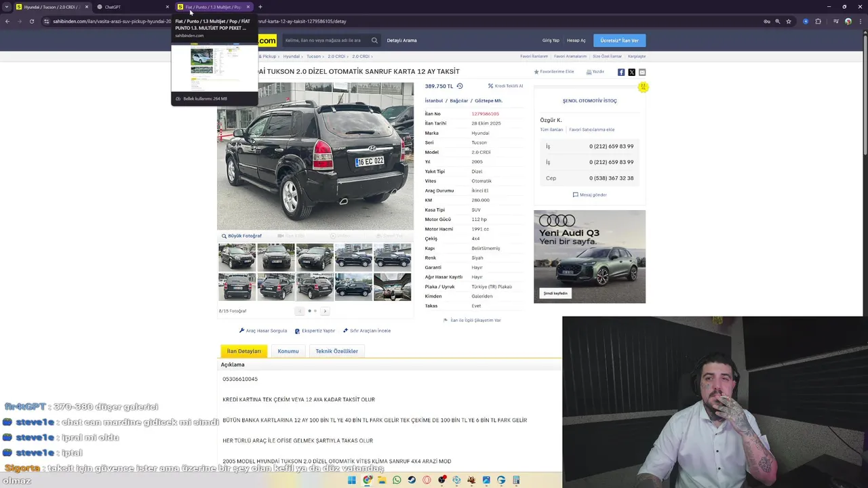This screenshot has height=488, width=868.
Task: Select the Fiat / Punto browser tab
Action: [213, 7]
